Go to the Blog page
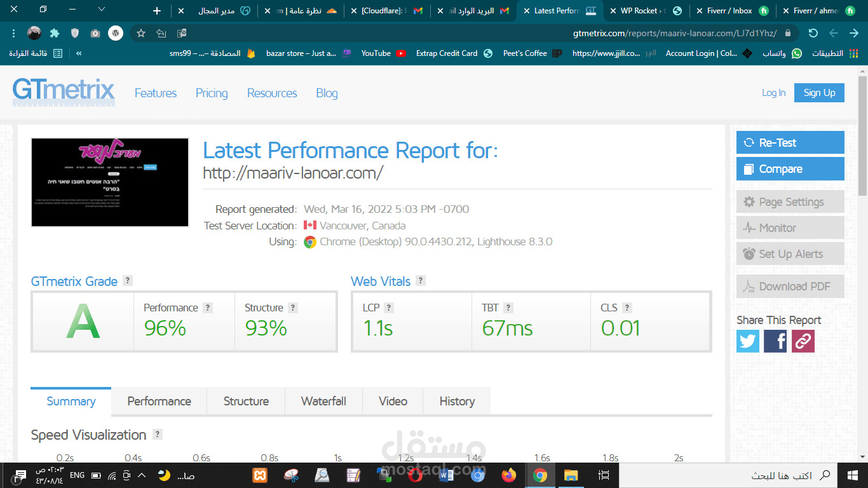The height and width of the screenshot is (488, 868). (327, 93)
